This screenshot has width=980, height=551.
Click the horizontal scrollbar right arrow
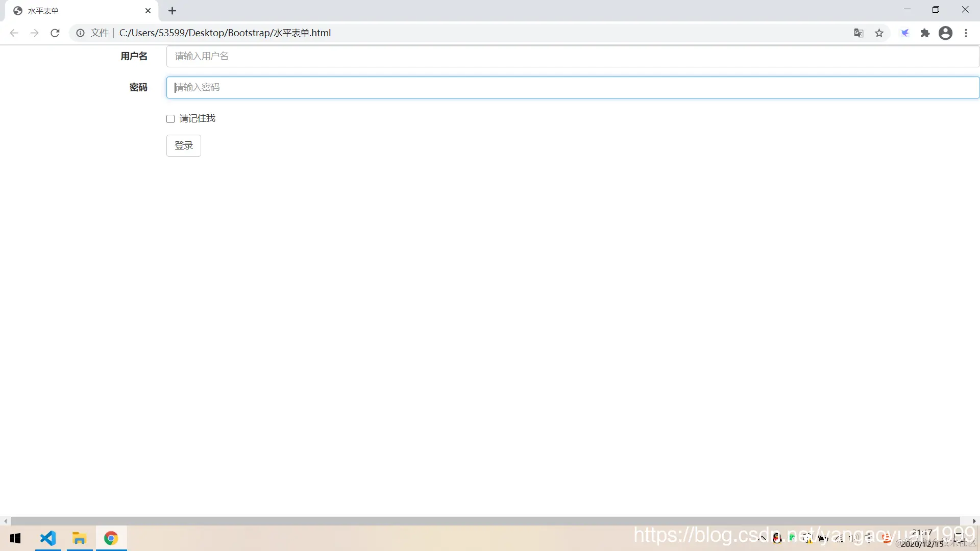[x=974, y=521]
